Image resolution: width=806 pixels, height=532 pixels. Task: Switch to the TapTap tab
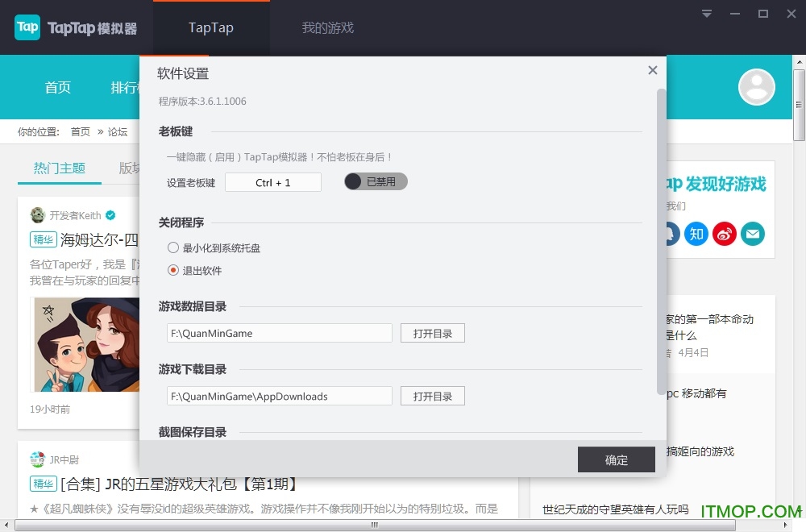(x=211, y=27)
